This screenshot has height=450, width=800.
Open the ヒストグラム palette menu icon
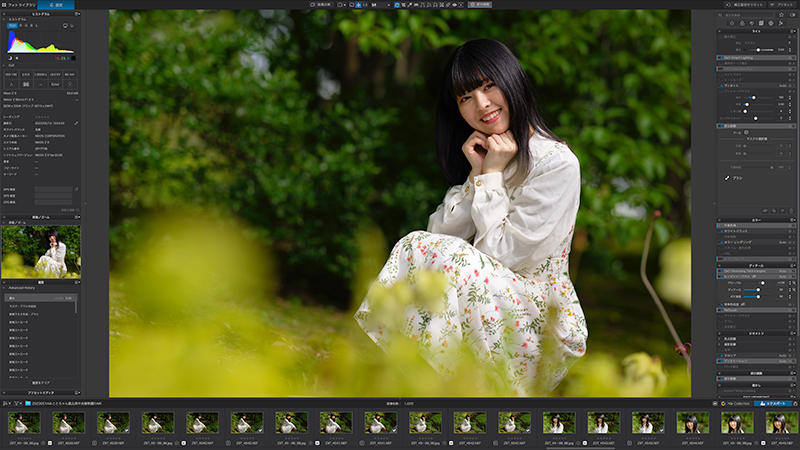(x=78, y=14)
